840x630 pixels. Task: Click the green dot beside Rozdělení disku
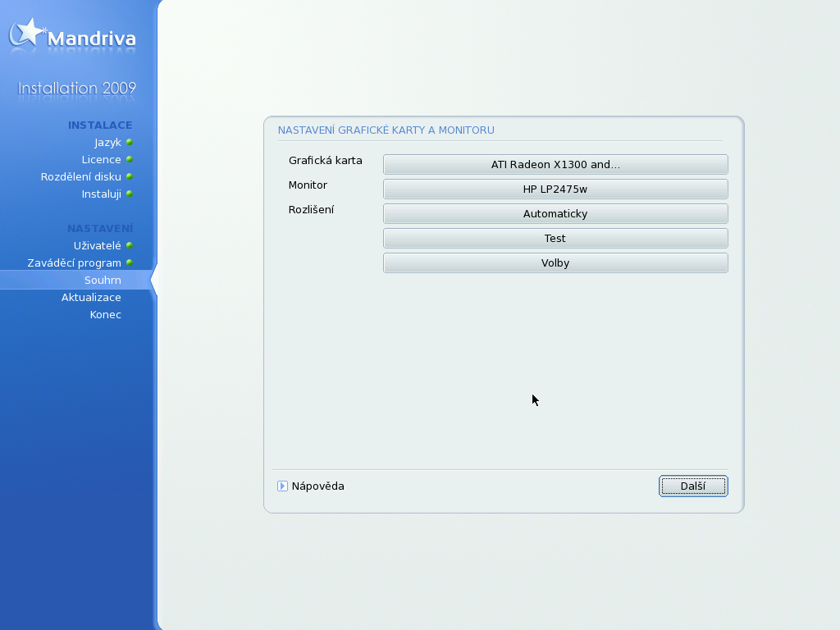(129, 176)
